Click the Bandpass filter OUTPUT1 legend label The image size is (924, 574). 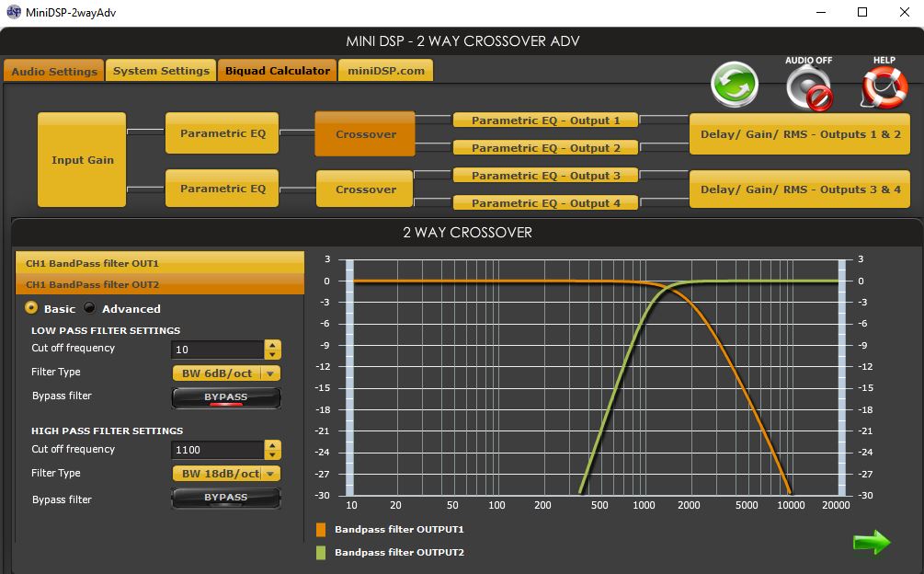[399, 529]
